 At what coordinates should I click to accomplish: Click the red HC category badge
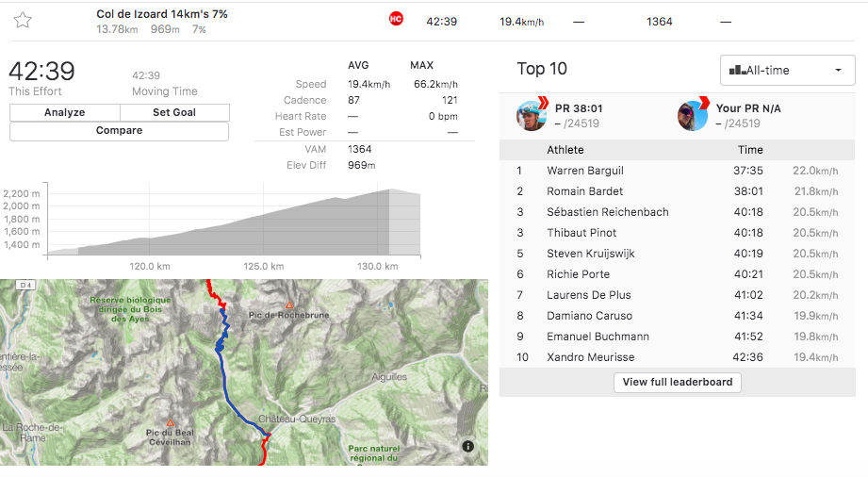tap(396, 20)
